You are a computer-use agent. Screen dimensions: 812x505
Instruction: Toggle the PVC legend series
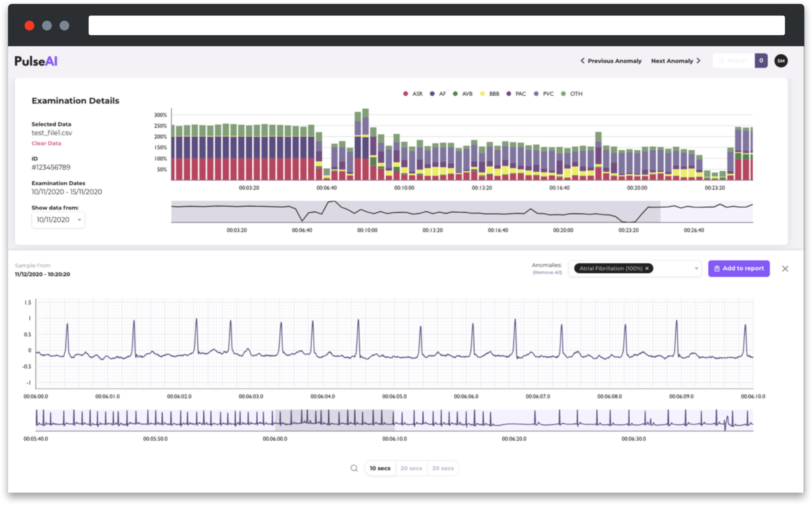click(544, 94)
